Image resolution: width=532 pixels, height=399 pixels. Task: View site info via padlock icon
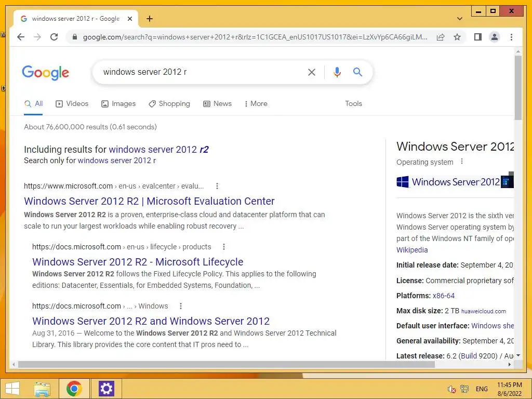[x=75, y=37]
